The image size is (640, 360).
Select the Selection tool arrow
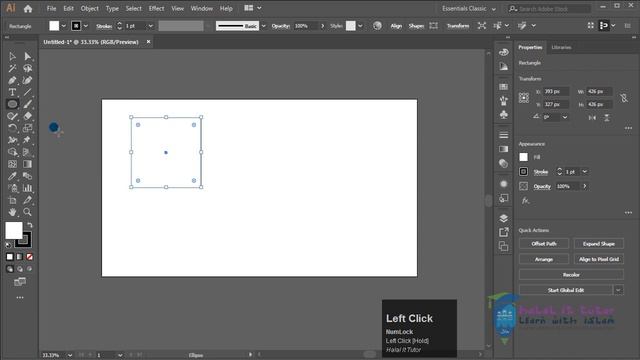pyautogui.click(x=12, y=56)
